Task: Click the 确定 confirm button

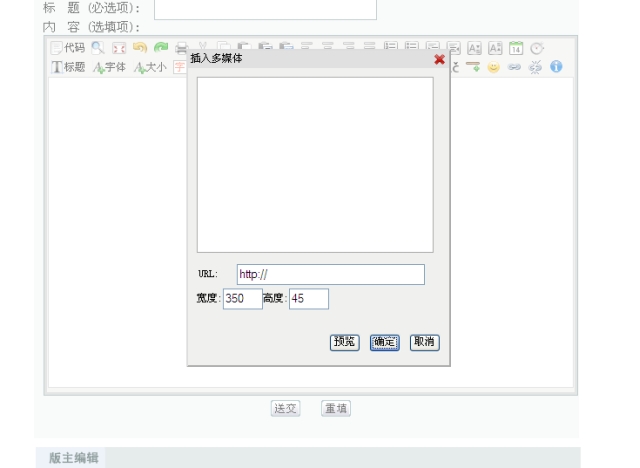Action: [x=384, y=342]
